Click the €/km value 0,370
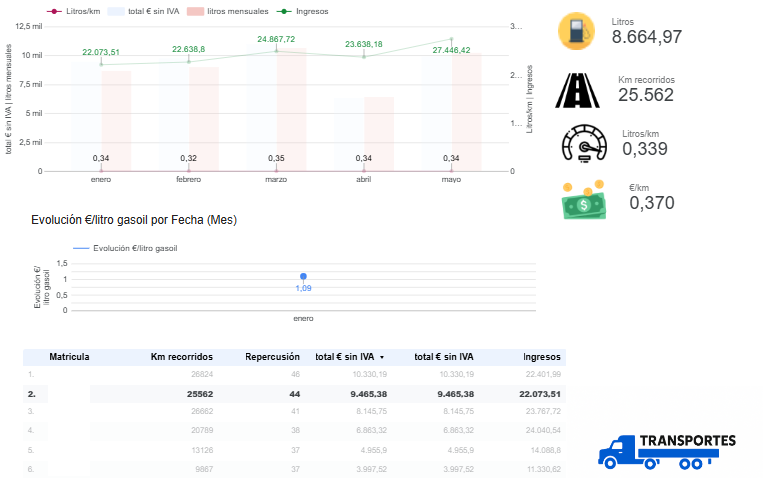Screen dimensions: 773x478 point(652,203)
